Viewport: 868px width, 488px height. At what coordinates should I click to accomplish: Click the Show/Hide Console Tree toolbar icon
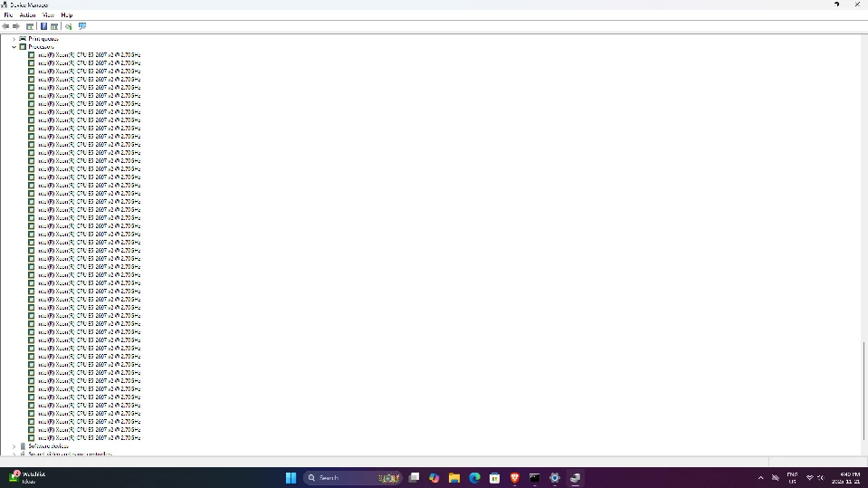[x=30, y=26]
